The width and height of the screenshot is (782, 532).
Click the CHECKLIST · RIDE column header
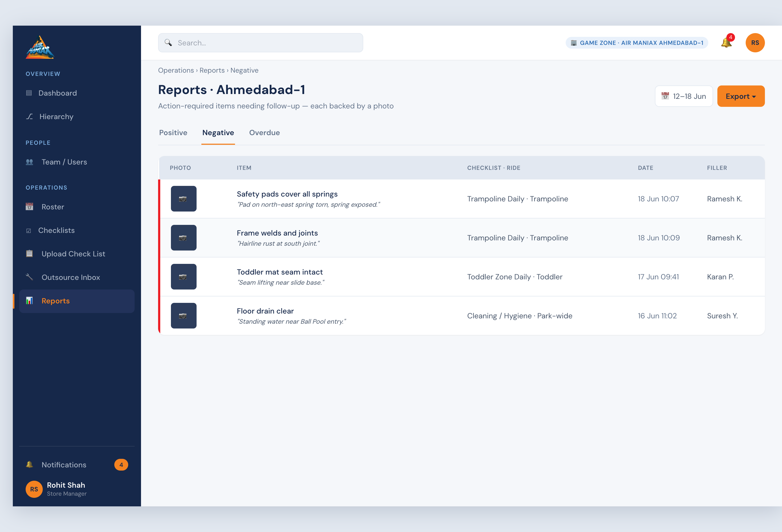tap(494, 168)
